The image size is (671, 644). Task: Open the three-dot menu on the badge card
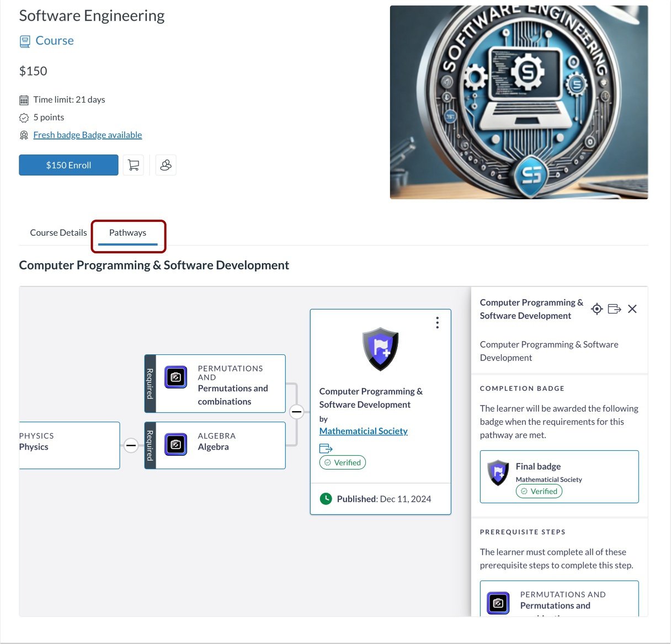pos(437,322)
